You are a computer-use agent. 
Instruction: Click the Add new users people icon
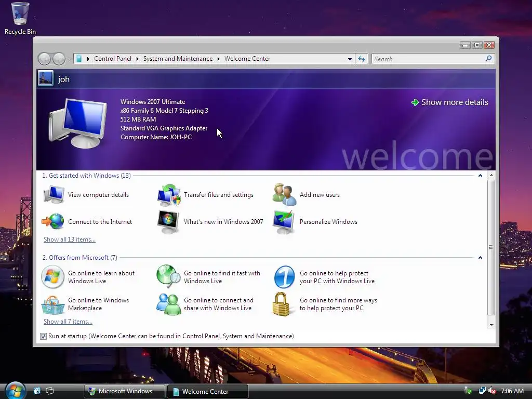tap(285, 194)
